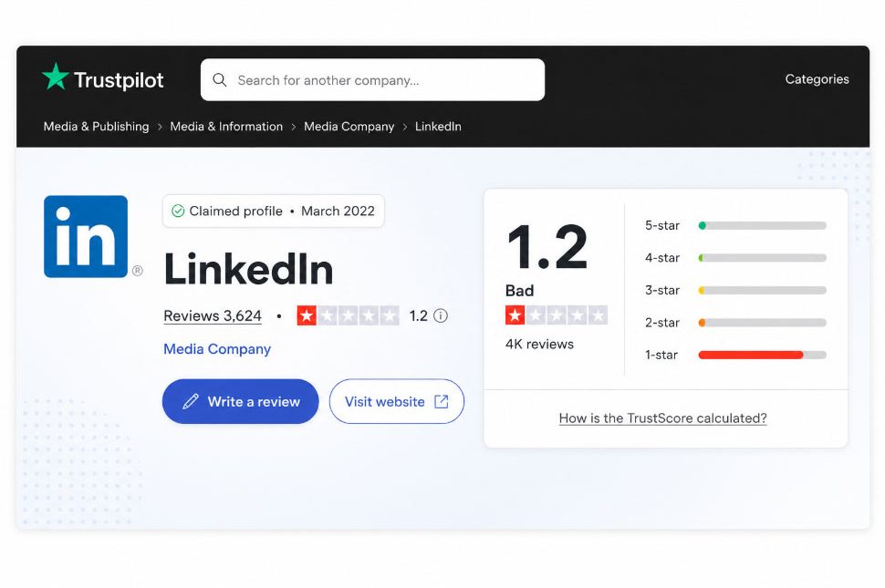Open the Media Company breadcrumb
Screen dimensions: 885x588
[349, 127]
